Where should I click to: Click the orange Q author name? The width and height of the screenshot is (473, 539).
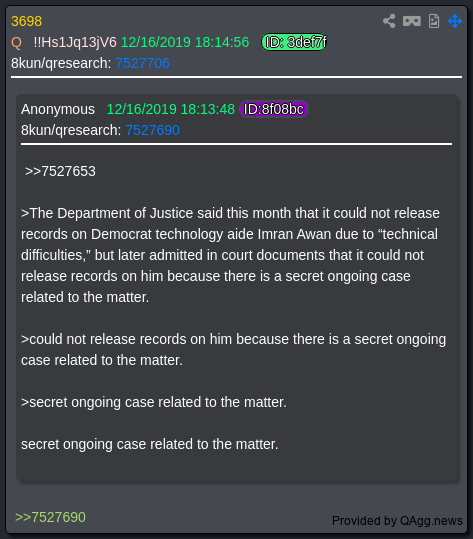pos(16,43)
